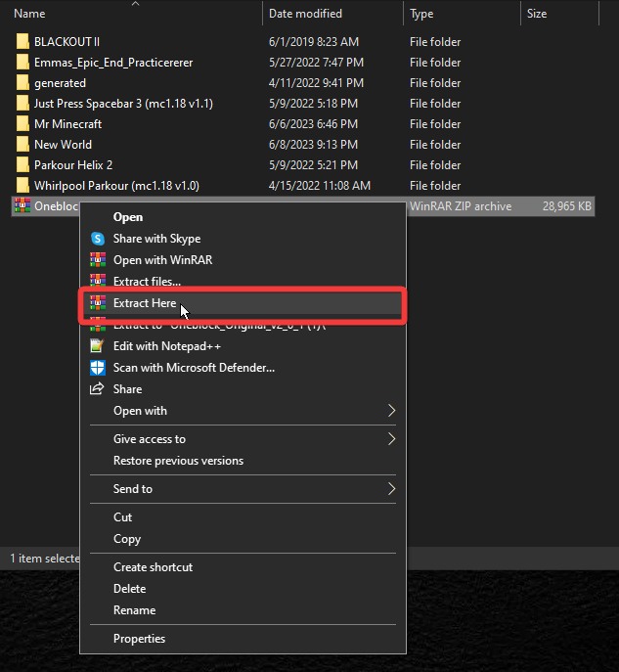Click the Skype icon in context menu
The height and width of the screenshot is (672, 619).
(98, 239)
